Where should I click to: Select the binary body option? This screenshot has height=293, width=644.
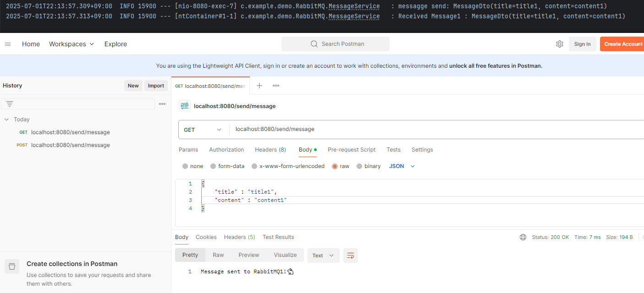tap(359, 166)
